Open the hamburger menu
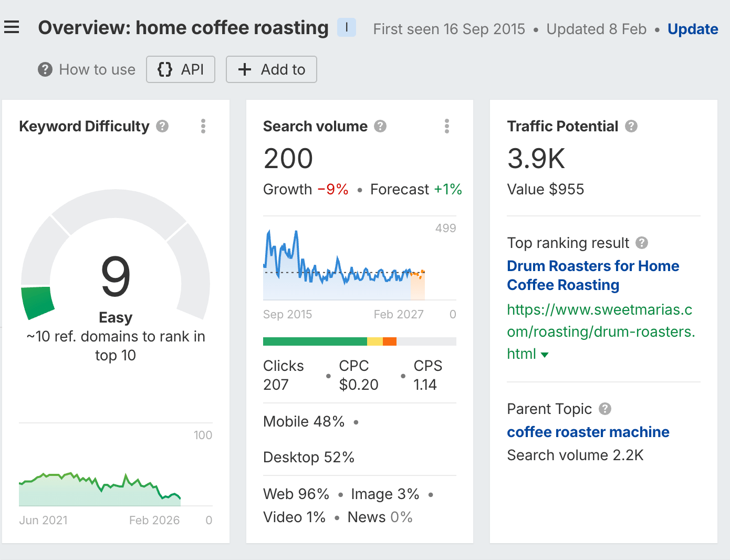730x560 pixels. [x=12, y=27]
